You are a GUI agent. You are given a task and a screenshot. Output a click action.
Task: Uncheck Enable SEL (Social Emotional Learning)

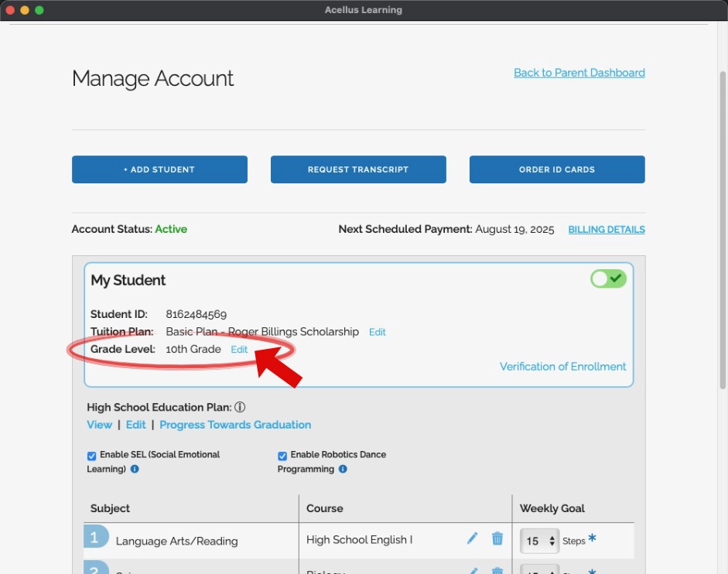(x=92, y=456)
